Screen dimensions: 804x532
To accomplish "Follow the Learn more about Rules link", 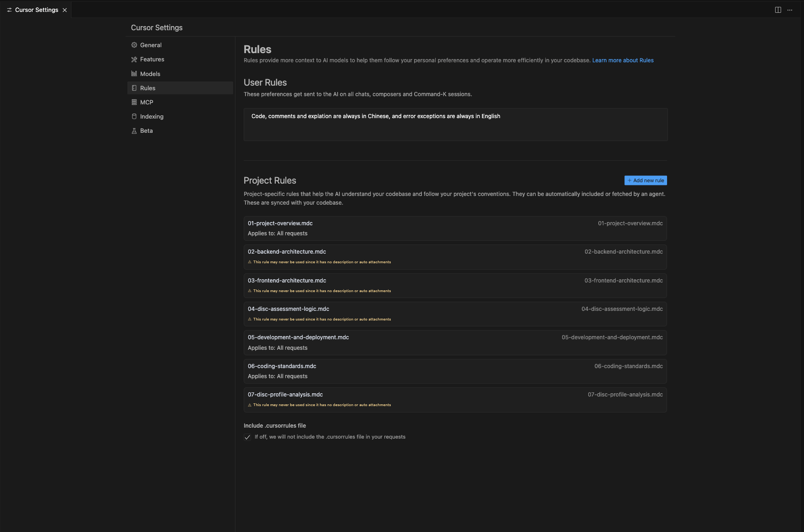I will (x=623, y=60).
